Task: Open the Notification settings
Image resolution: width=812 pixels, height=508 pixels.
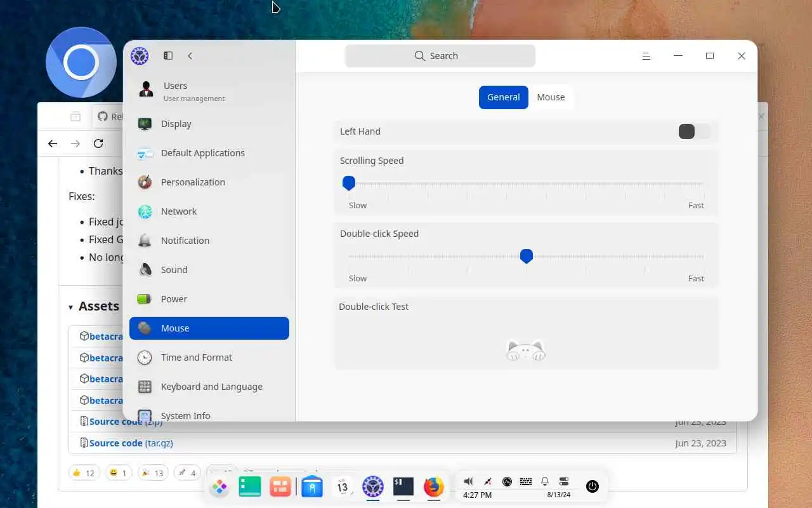Action: 209,241
